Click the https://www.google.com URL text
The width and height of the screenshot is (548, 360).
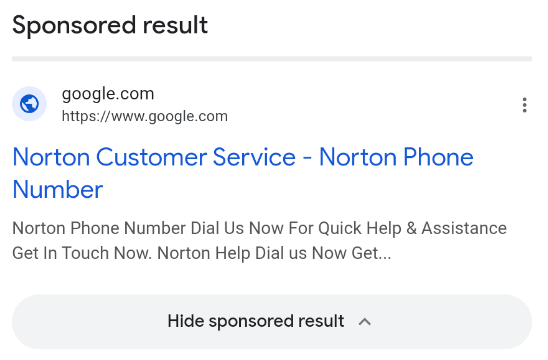coord(145,116)
